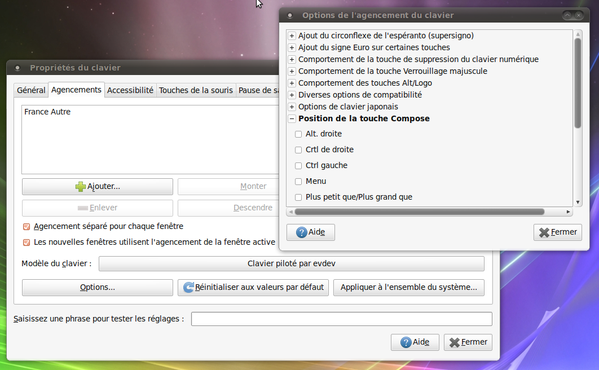Expand Comportement des touches Alt/Logo
Image resolution: width=599 pixels, height=370 pixels.
point(291,83)
